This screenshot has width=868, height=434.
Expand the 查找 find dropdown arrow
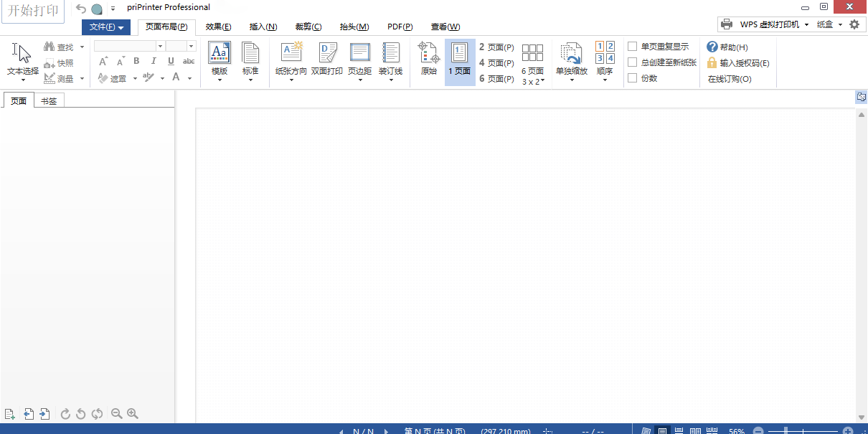point(82,47)
